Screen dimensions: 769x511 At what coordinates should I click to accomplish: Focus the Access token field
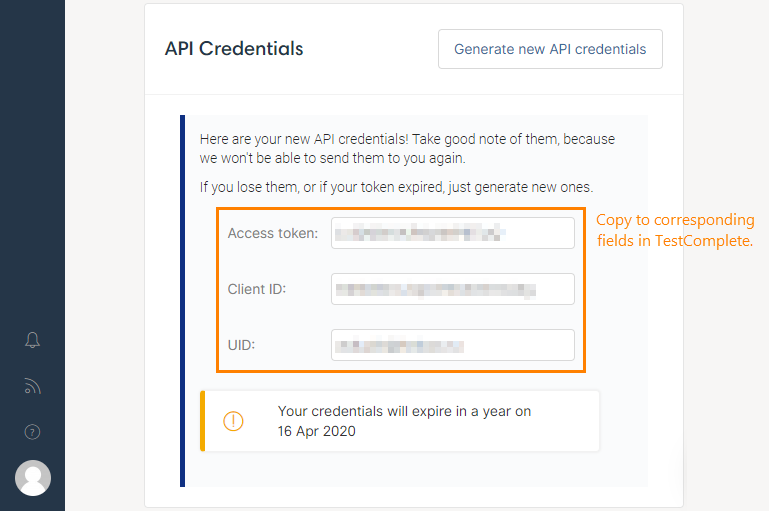[452, 233]
